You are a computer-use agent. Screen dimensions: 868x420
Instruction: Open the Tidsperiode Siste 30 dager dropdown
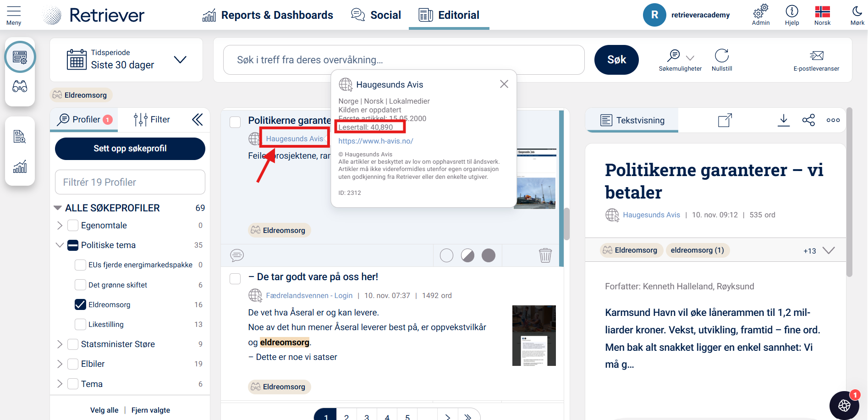(126, 60)
